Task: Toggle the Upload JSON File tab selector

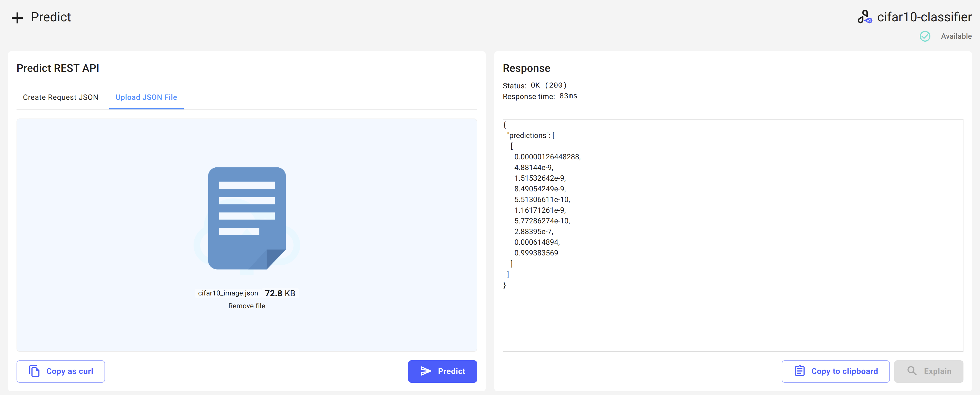Action: click(146, 97)
